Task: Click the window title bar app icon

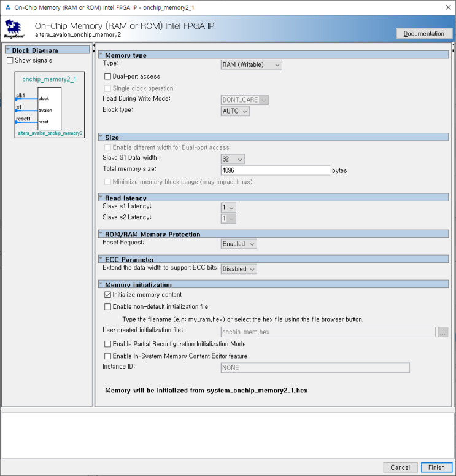Action: coord(8,7)
